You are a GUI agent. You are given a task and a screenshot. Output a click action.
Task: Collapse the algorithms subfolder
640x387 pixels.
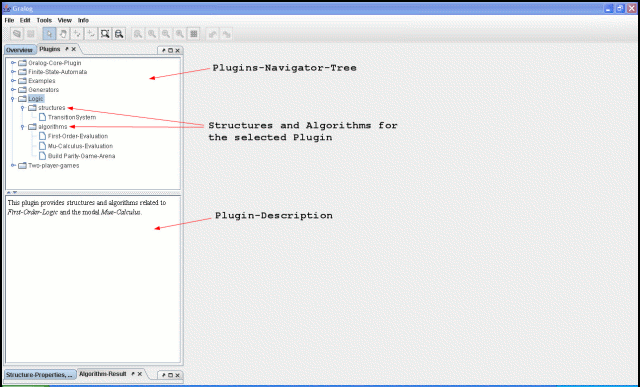point(22,127)
